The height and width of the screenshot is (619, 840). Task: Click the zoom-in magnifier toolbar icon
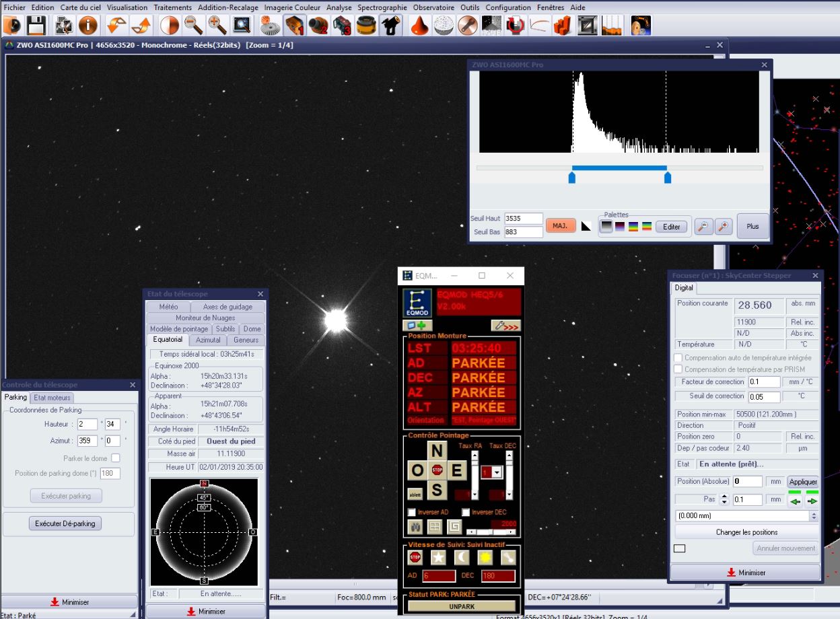pos(217,26)
